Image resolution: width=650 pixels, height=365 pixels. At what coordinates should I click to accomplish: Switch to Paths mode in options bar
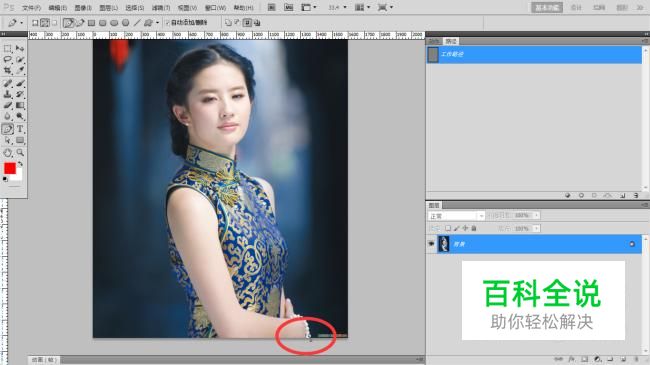coord(45,23)
